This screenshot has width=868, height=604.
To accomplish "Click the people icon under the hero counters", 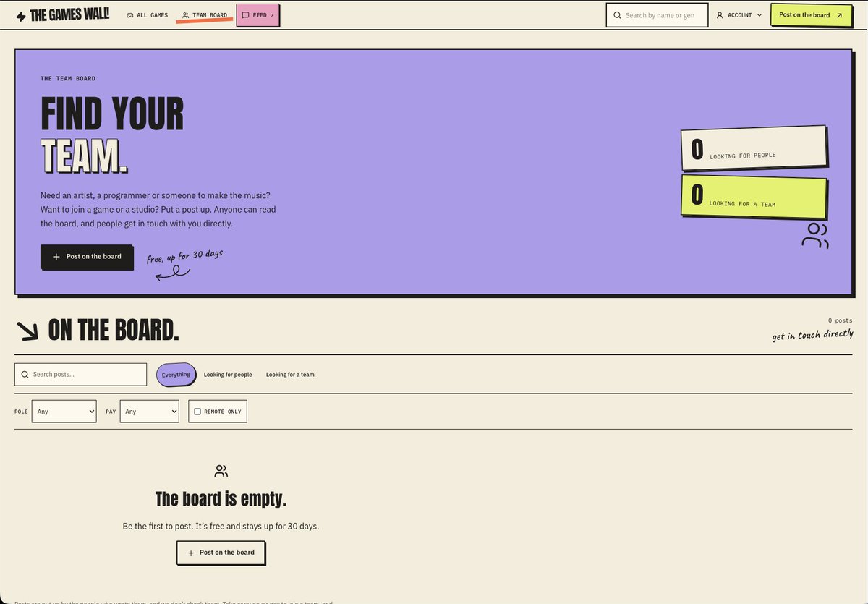I will click(x=815, y=236).
